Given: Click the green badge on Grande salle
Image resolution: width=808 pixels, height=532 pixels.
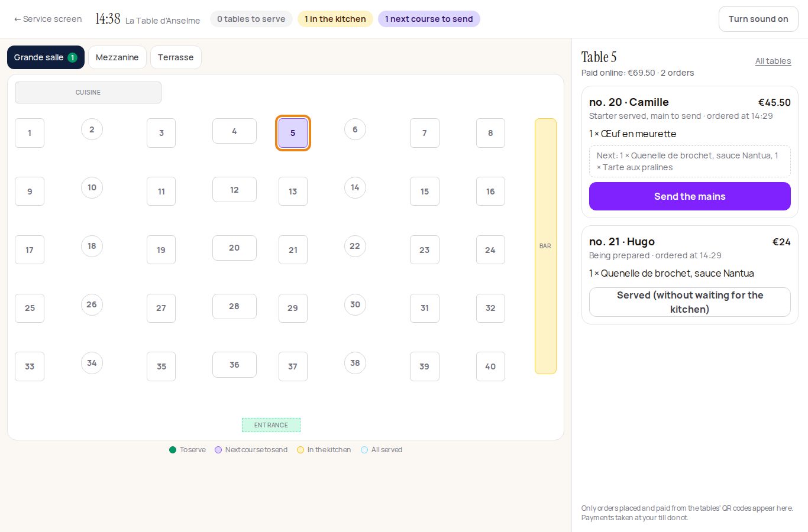Looking at the screenshot, I should pos(72,57).
